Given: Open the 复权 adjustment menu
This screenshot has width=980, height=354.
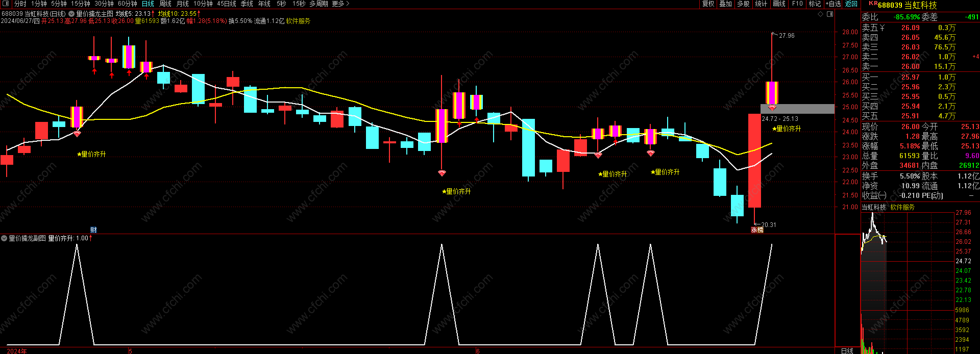Looking at the screenshot, I should [708, 4].
